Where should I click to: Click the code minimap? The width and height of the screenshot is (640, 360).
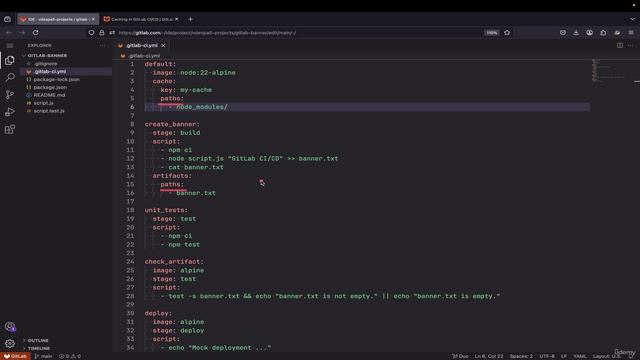click(608, 71)
